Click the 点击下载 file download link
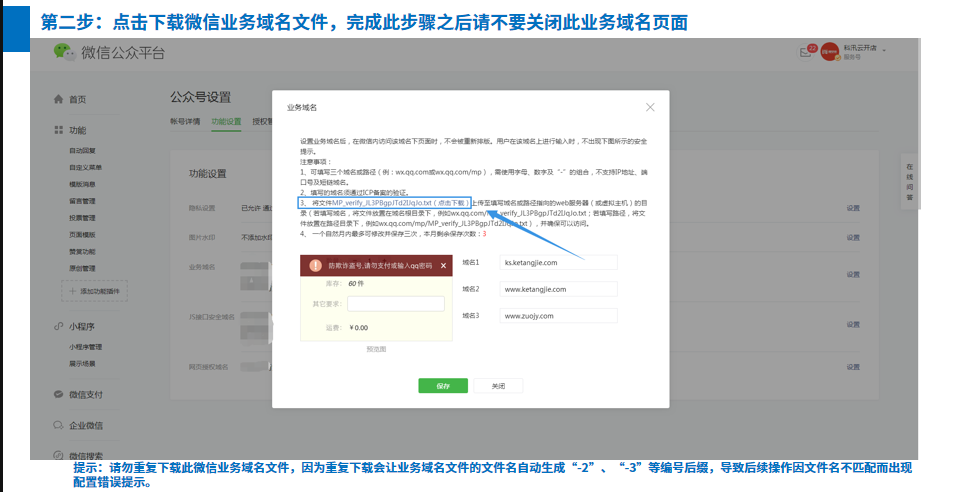 pos(451,203)
